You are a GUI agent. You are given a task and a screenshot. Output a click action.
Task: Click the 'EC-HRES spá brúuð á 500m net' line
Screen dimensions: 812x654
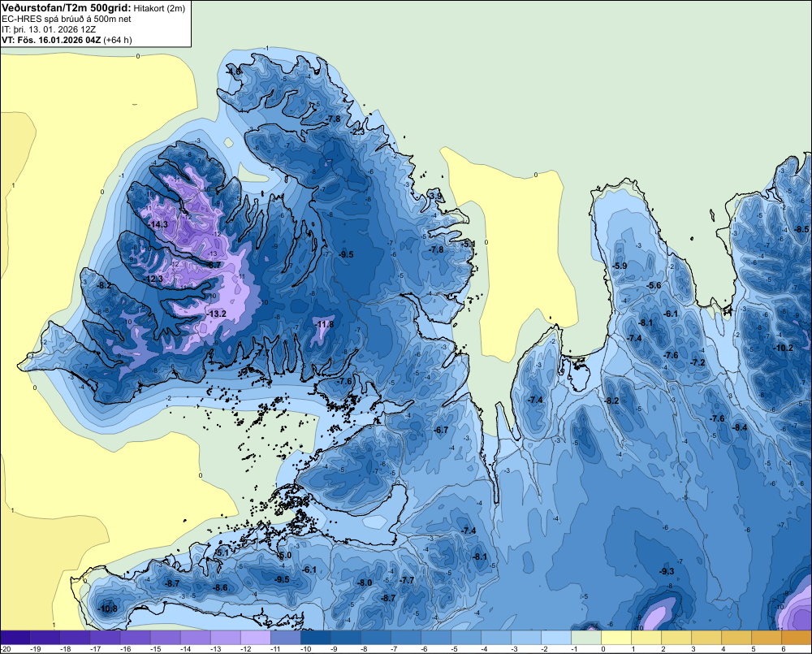(67, 19)
